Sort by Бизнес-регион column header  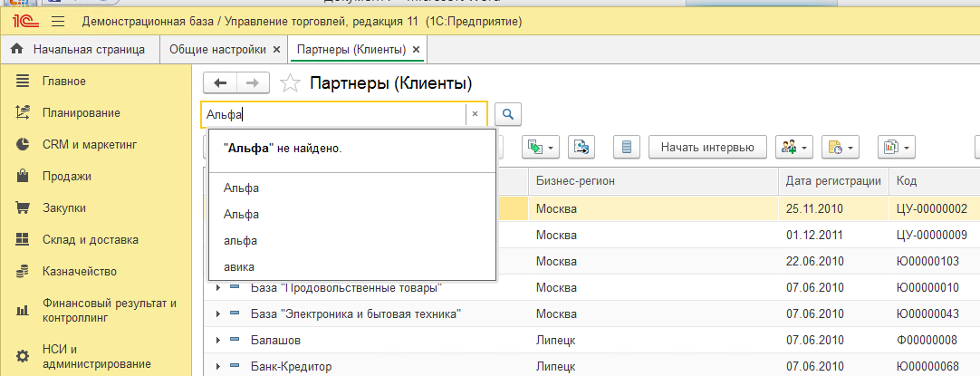coord(653,181)
